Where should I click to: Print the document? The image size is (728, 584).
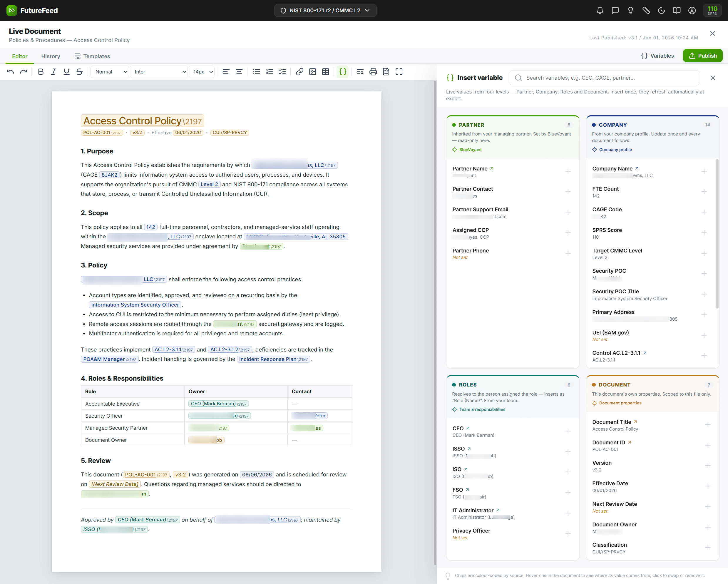coord(373,71)
